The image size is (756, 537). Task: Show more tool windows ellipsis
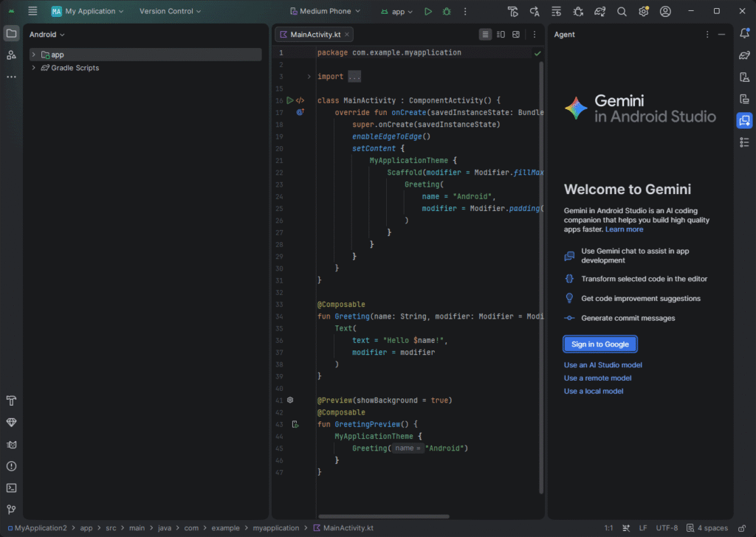[x=11, y=77]
